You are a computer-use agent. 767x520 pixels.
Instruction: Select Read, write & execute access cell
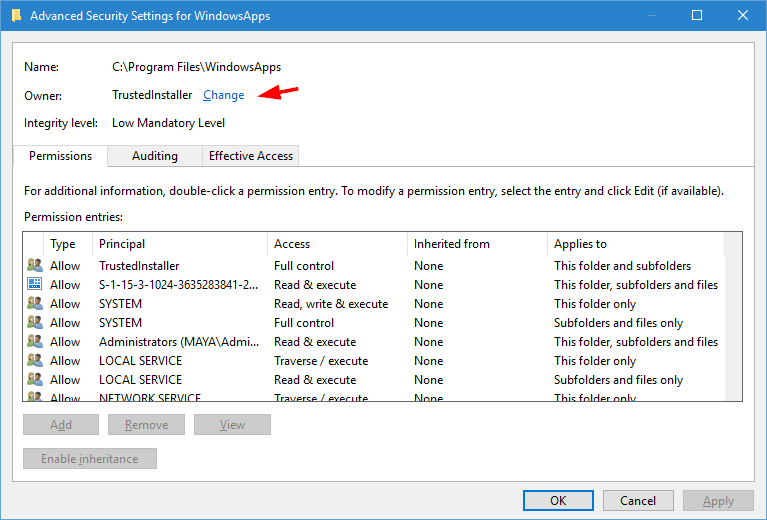(x=331, y=304)
